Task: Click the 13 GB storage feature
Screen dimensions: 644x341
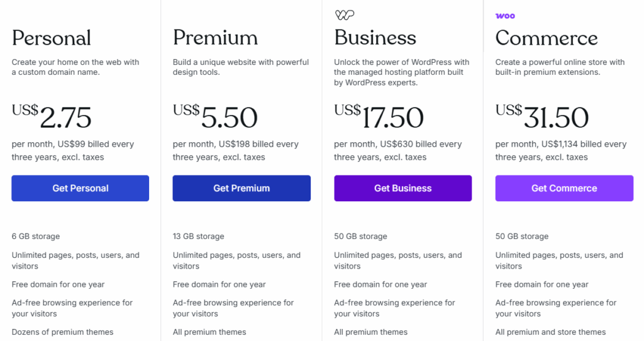Action: pos(198,236)
